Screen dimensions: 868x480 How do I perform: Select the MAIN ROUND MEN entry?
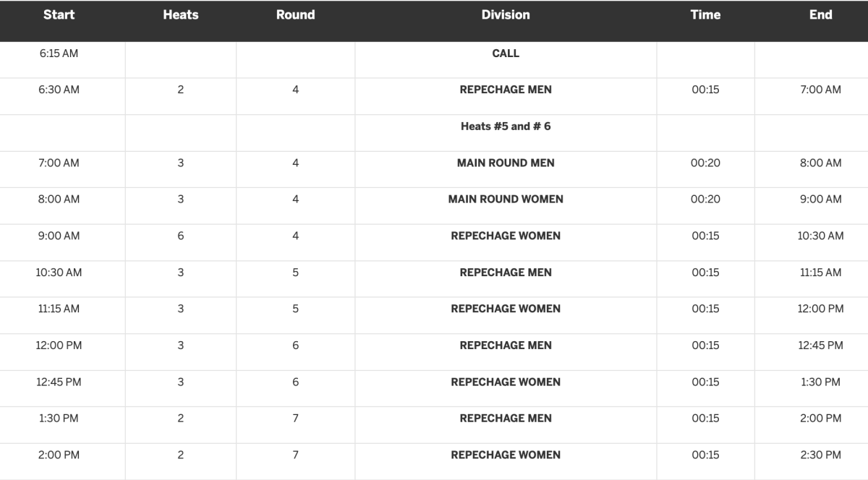[506, 163]
